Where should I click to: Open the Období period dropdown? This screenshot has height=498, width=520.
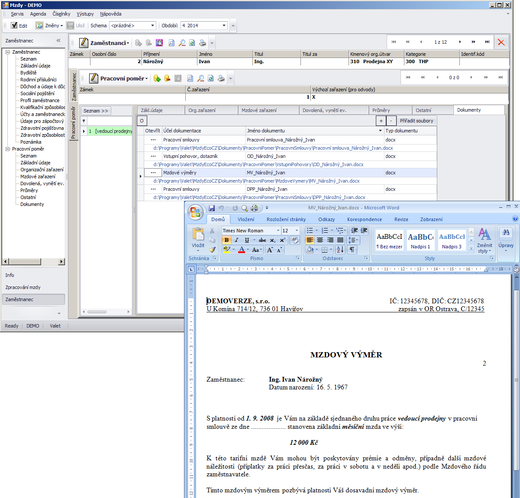coord(204,25)
